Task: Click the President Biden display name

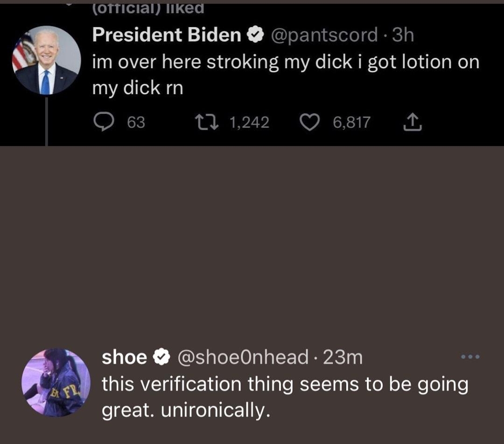Action: 167,35
